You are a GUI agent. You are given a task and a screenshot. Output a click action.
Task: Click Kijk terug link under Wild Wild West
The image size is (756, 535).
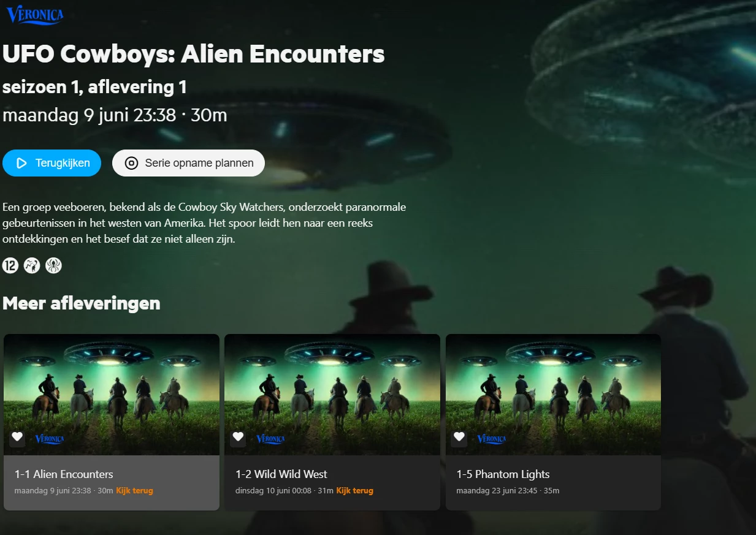point(354,491)
